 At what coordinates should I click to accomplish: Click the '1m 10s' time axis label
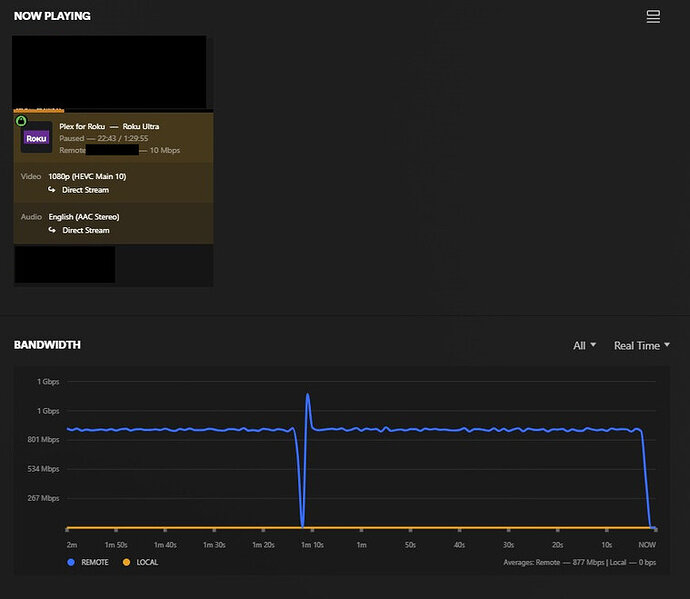(x=312, y=544)
